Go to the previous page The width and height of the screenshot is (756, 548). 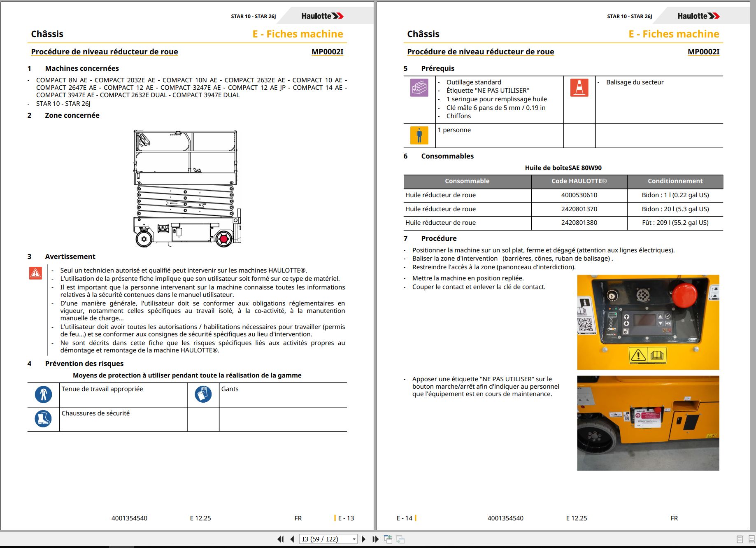[292, 539]
